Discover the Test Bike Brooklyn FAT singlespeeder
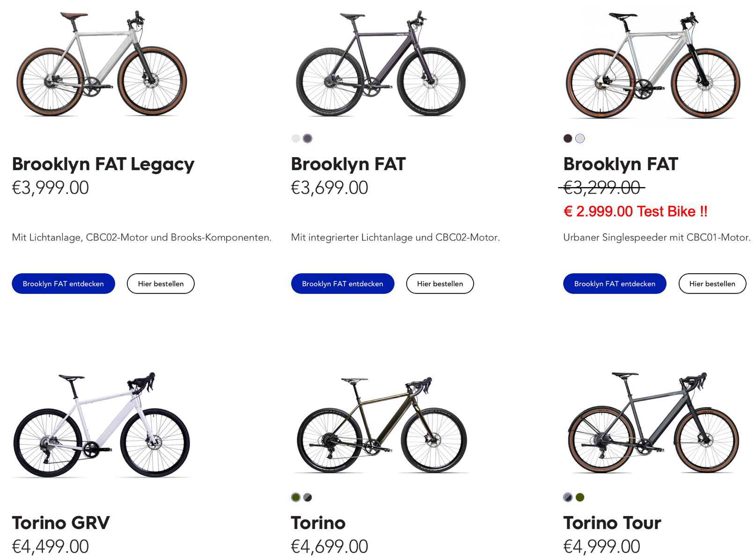The height and width of the screenshot is (560, 755). (614, 284)
